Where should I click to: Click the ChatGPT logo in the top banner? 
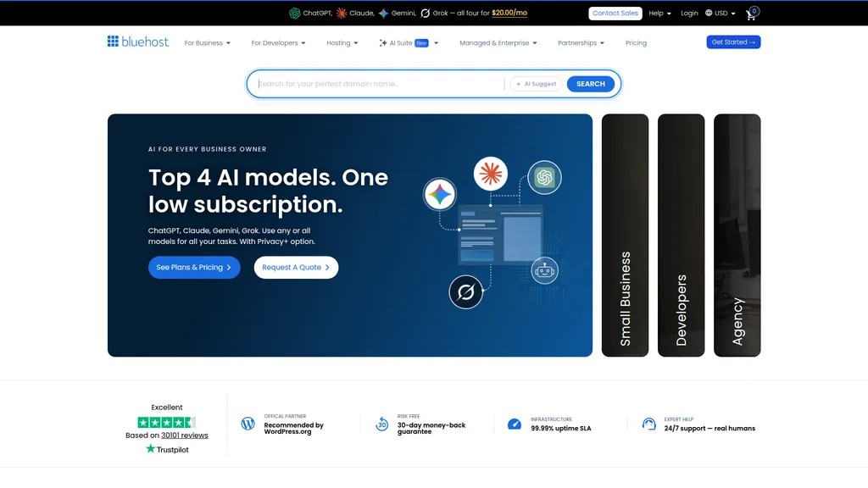pos(294,14)
